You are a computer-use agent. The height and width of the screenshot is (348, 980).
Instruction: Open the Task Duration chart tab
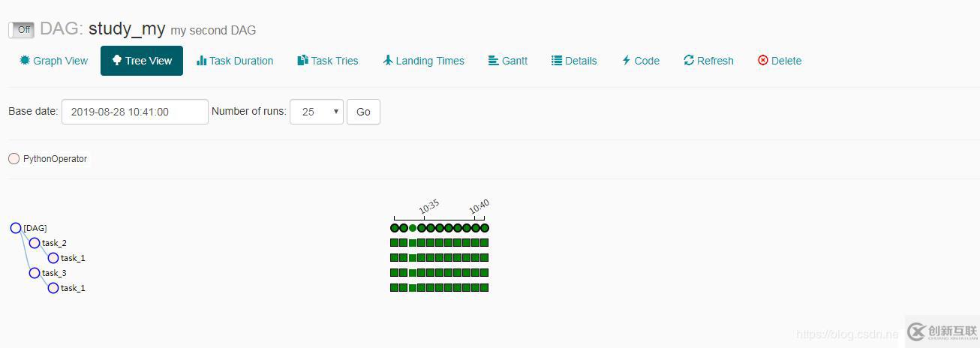(235, 61)
